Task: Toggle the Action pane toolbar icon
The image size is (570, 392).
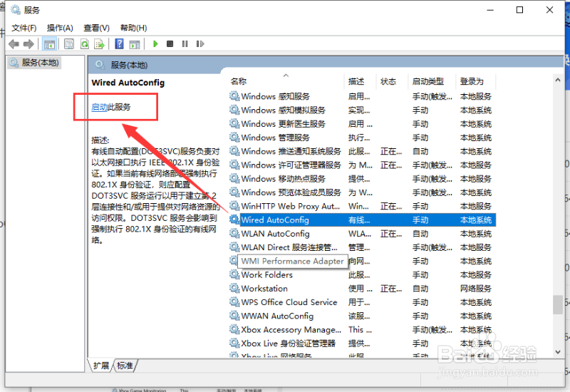Action: point(135,44)
